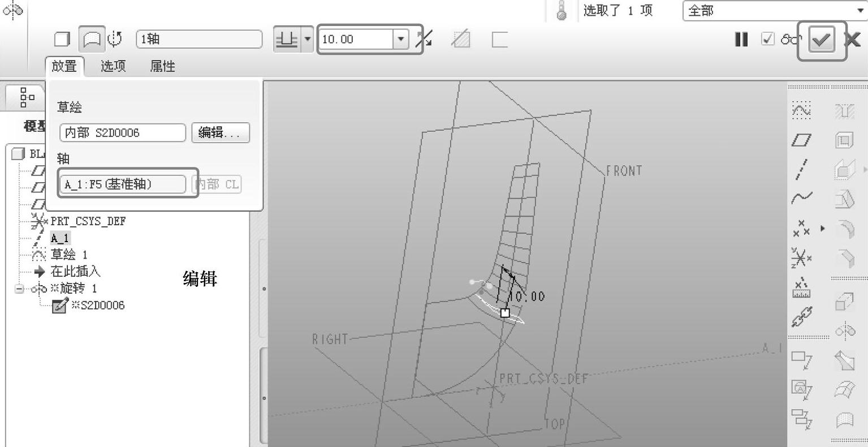The width and height of the screenshot is (868, 447).
Task: Toggle the feature preview checkbox
Action: click(768, 39)
